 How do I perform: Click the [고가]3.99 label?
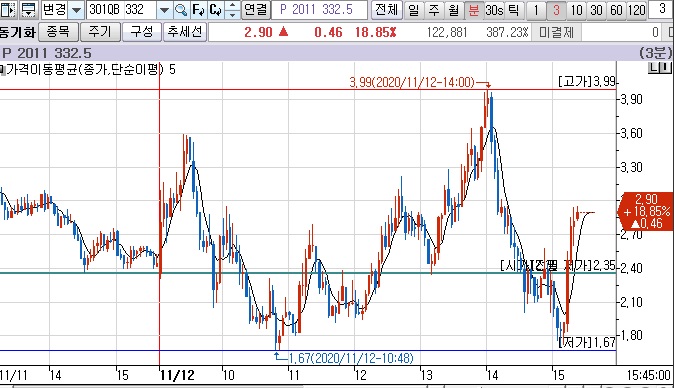(587, 82)
